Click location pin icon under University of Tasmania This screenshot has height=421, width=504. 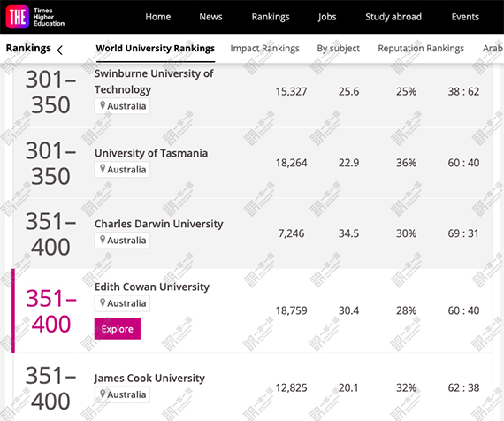click(103, 169)
